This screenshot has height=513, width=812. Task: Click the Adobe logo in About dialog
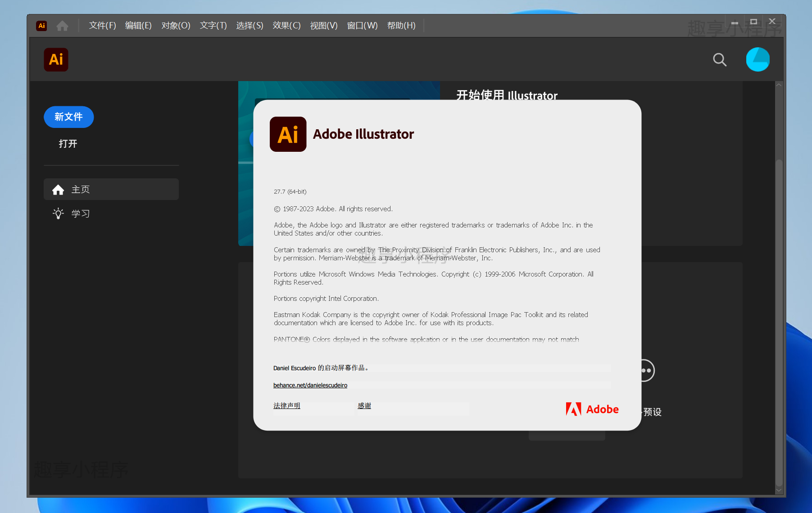592,409
